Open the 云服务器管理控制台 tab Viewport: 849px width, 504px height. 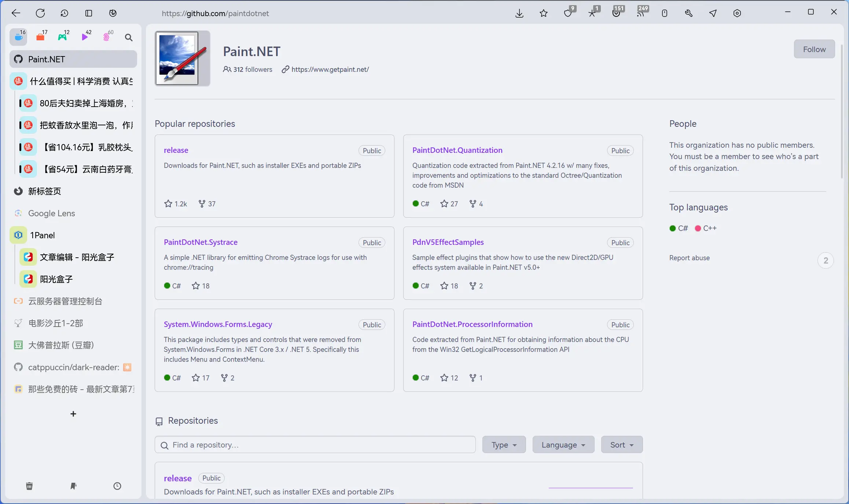[73, 301]
